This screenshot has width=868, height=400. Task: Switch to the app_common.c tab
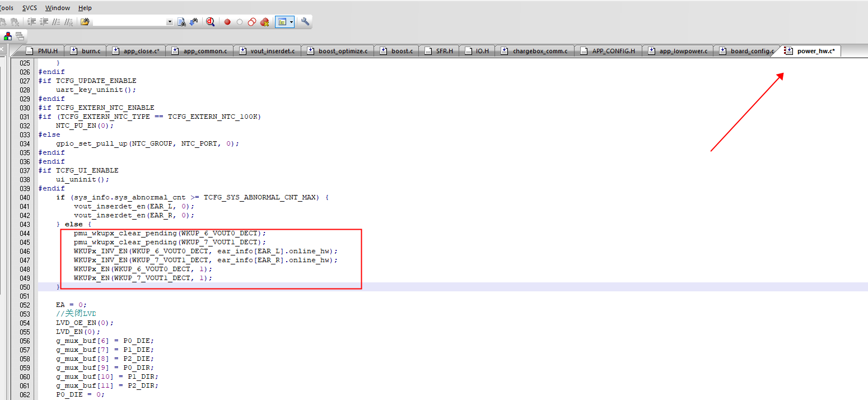200,51
